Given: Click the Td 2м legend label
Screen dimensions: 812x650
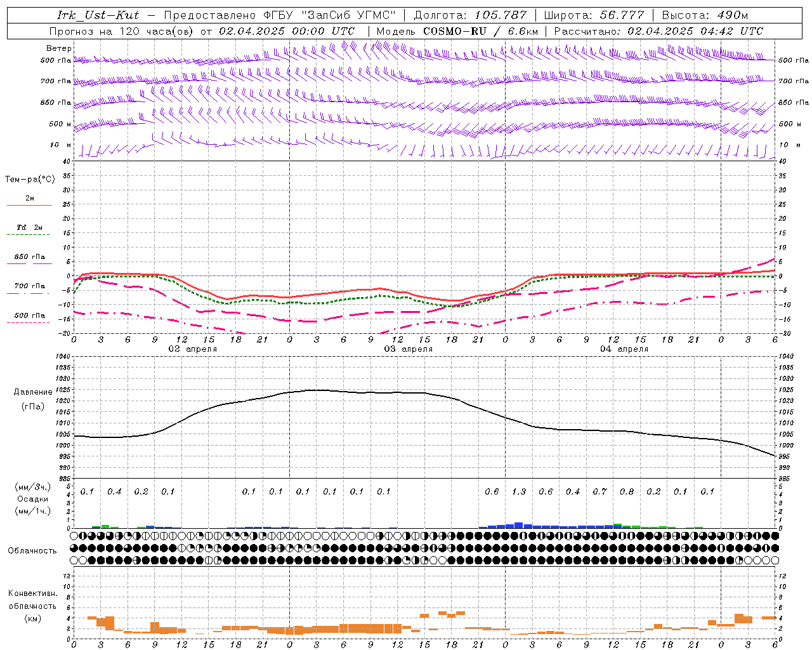Looking at the screenshot, I should (x=30, y=227).
